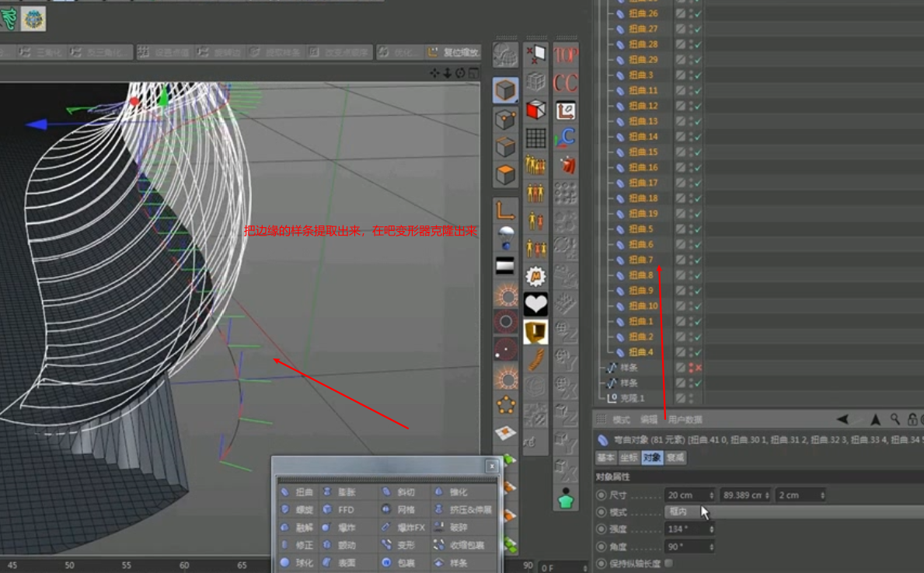Click the black grid icon in toolbar

(x=535, y=138)
